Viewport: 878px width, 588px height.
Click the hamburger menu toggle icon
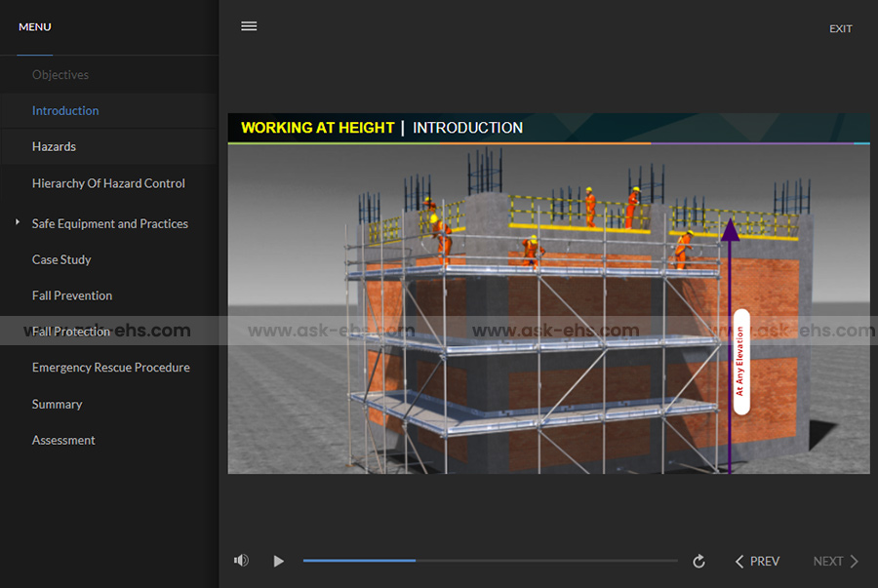coord(249,26)
